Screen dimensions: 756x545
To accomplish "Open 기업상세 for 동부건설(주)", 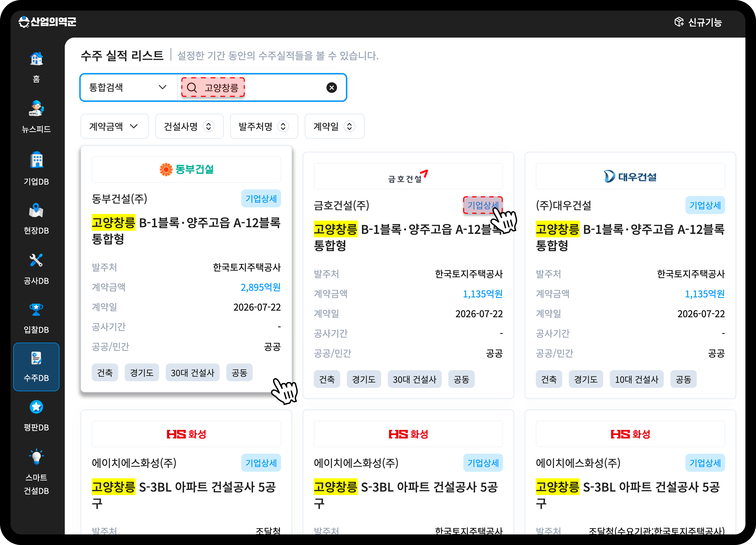I will tap(261, 199).
